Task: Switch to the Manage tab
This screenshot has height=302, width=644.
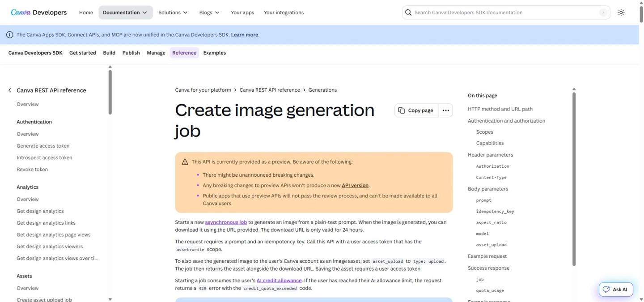Action: [156, 53]
